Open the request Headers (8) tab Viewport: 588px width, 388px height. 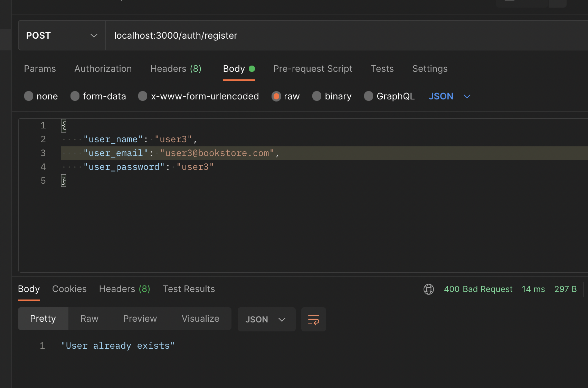click(176, 69)
